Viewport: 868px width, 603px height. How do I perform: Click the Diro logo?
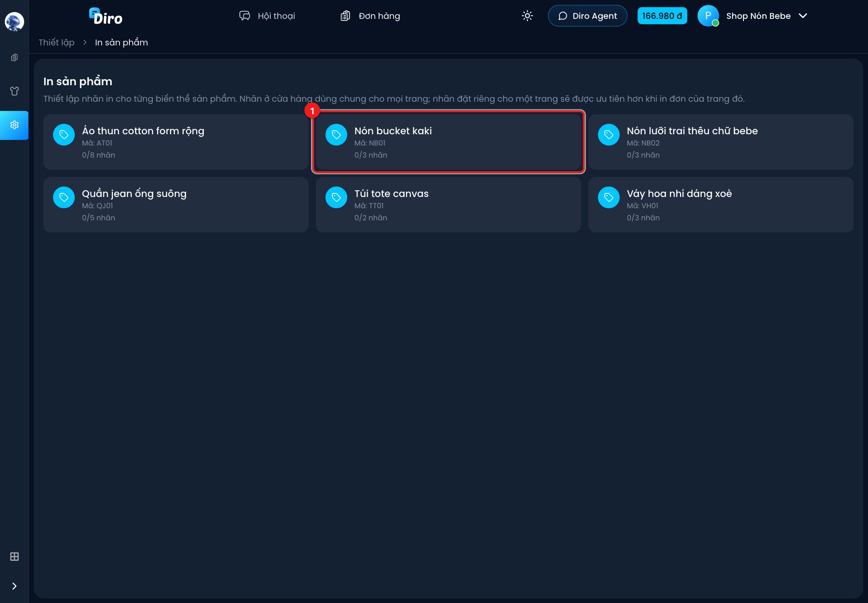[105, 16]
